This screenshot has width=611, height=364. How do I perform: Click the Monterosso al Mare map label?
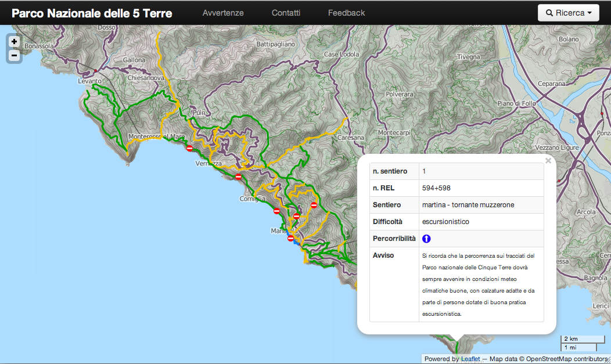click(x=157, y=136)
